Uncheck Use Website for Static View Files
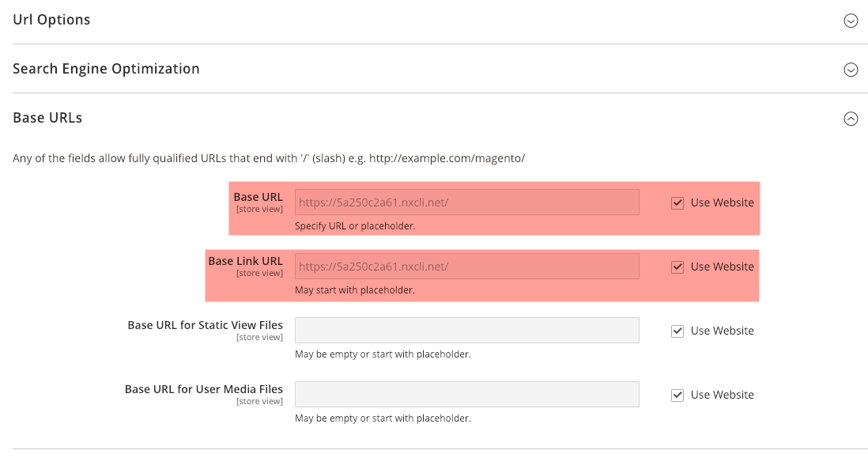Screen dimensions: 868x458 pyautogui.click(x=677, y=331)
